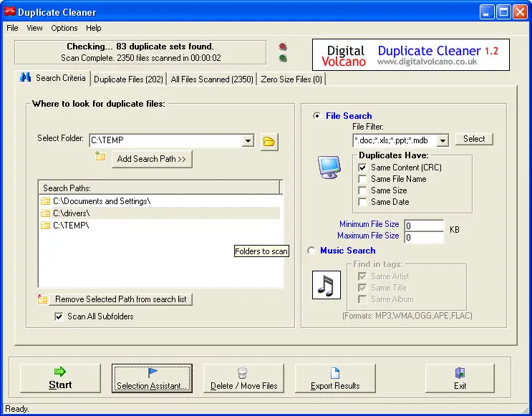Click the folder icon beside C:\drivers\
The height and width of the screenshot is (416, 532).
tap(46, 213)
